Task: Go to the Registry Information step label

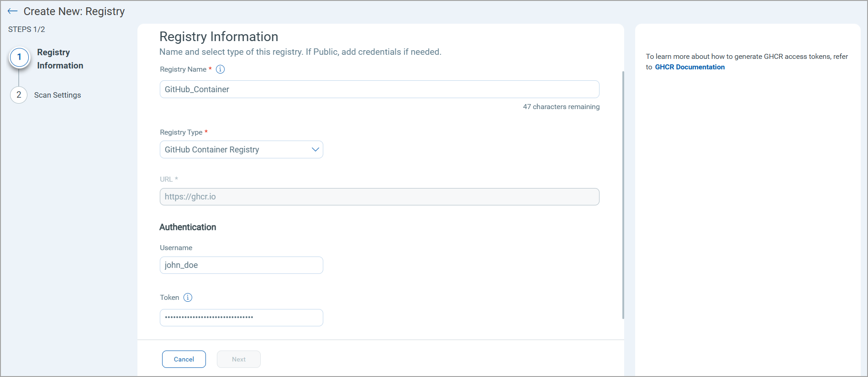Action: pyautogui.click(x=60, y=59)
